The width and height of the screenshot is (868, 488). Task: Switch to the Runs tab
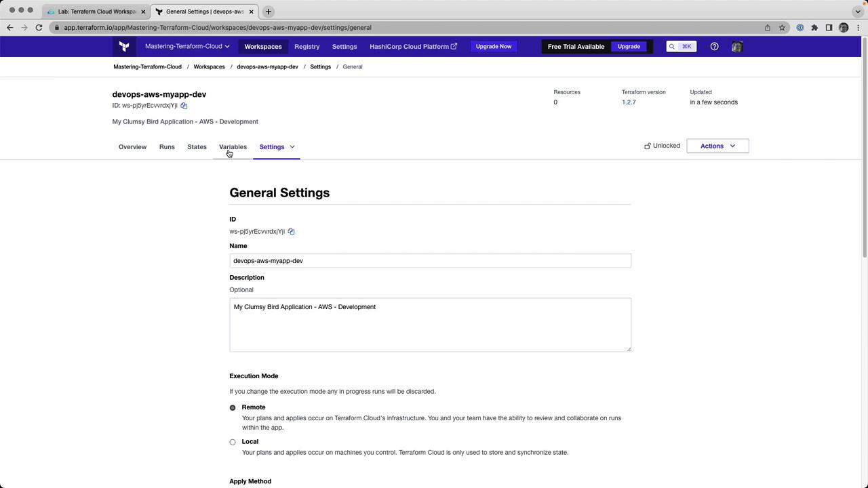(167, 147)
